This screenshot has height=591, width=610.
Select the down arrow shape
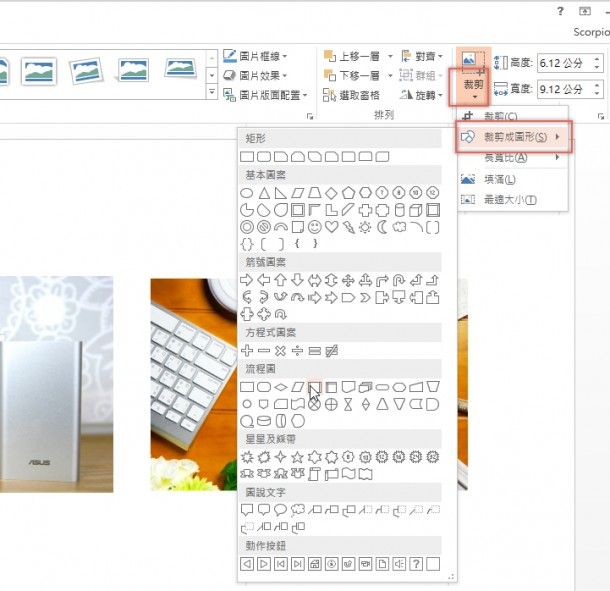(x=297, y=280)
